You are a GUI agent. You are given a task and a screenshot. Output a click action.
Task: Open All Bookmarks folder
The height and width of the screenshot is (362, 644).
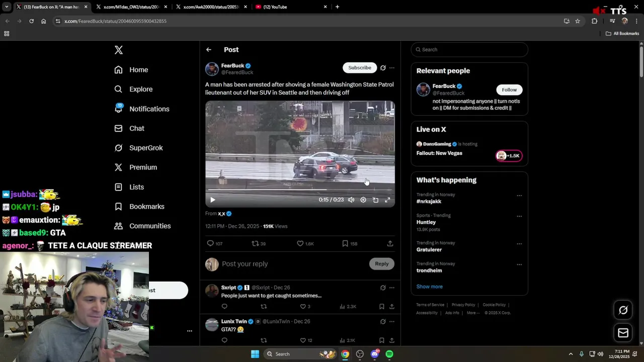tap(622, 34)
